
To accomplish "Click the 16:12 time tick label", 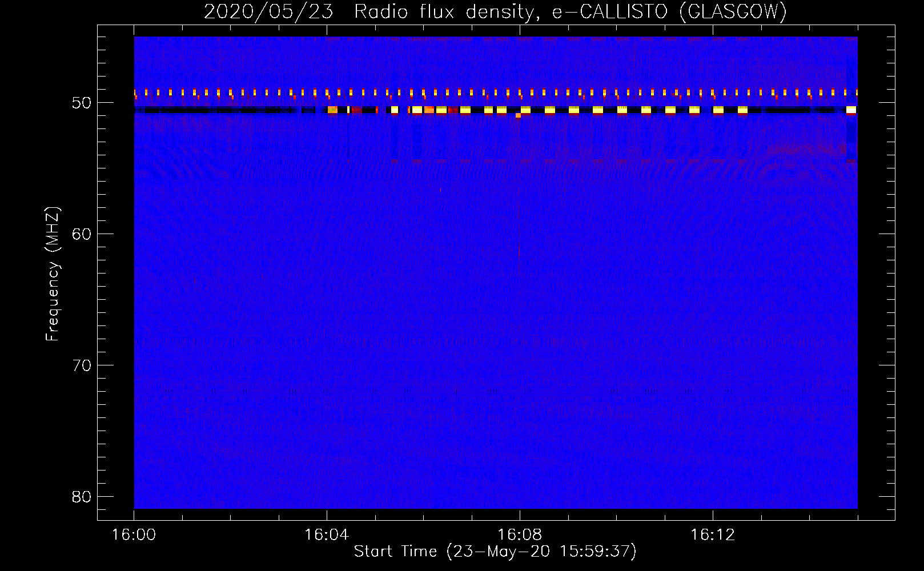I will [x=713, y=534].
